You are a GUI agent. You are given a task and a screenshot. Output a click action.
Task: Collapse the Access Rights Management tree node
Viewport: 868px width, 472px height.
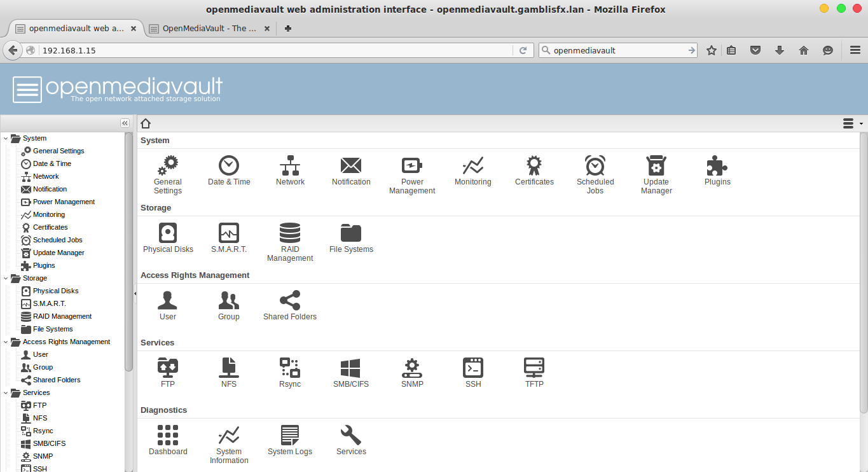6,342
